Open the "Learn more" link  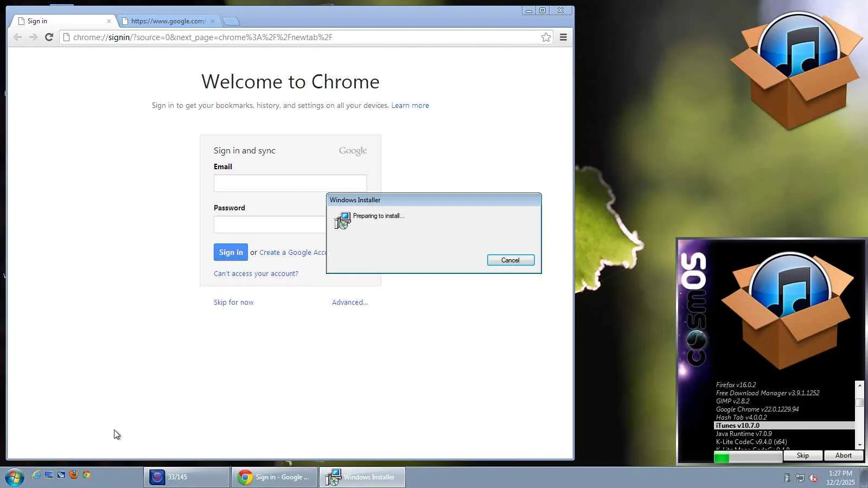[x=410, y=105]
